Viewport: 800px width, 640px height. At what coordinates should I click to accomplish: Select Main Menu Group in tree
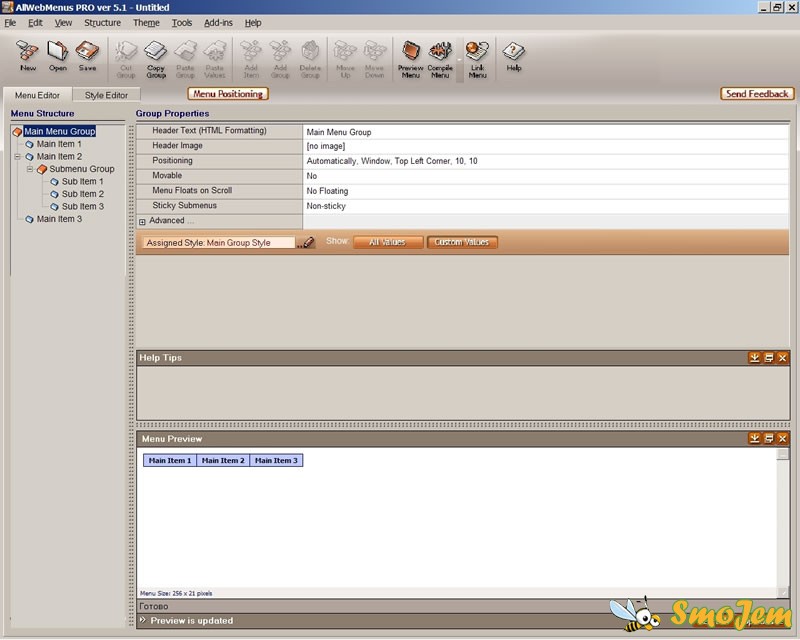coord(60,131)
